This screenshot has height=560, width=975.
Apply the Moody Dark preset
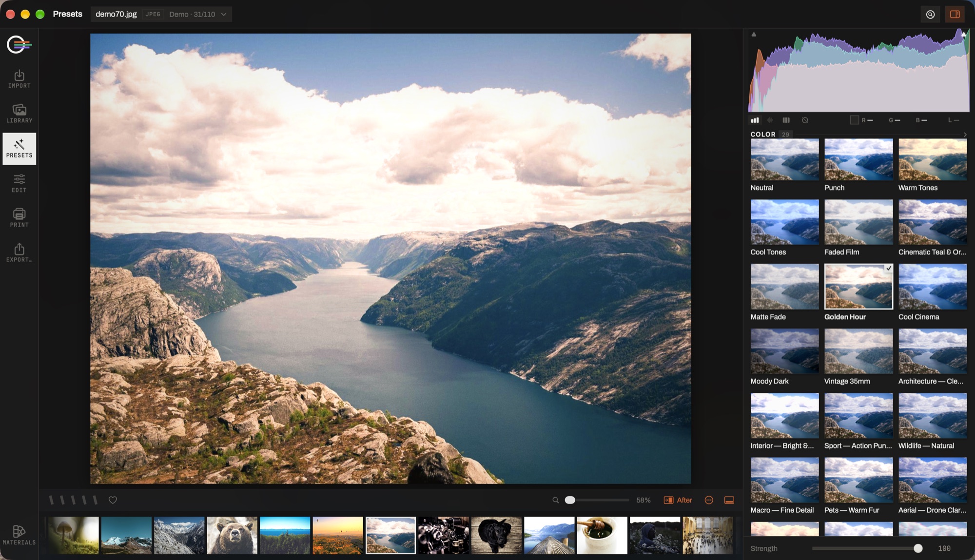(784, 351)
